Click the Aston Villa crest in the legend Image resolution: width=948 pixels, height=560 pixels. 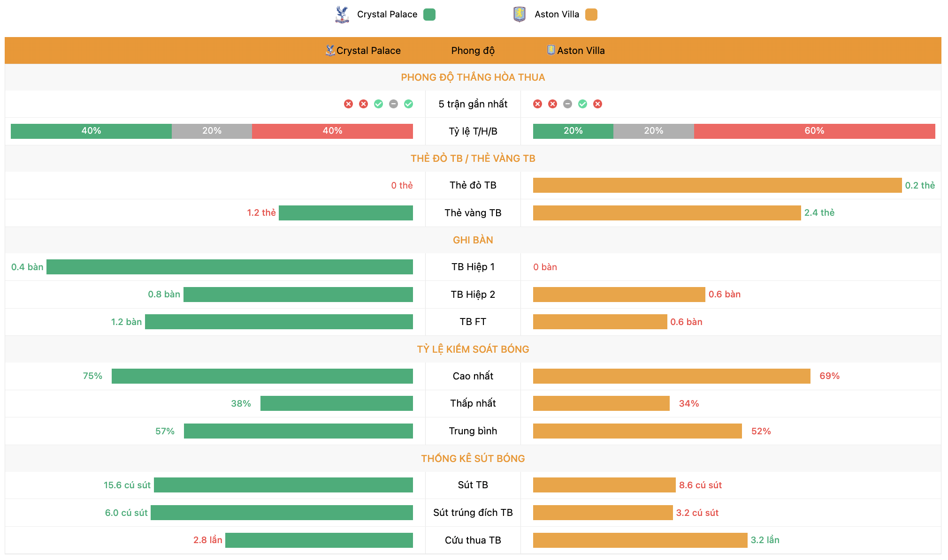tap(519, 15)
